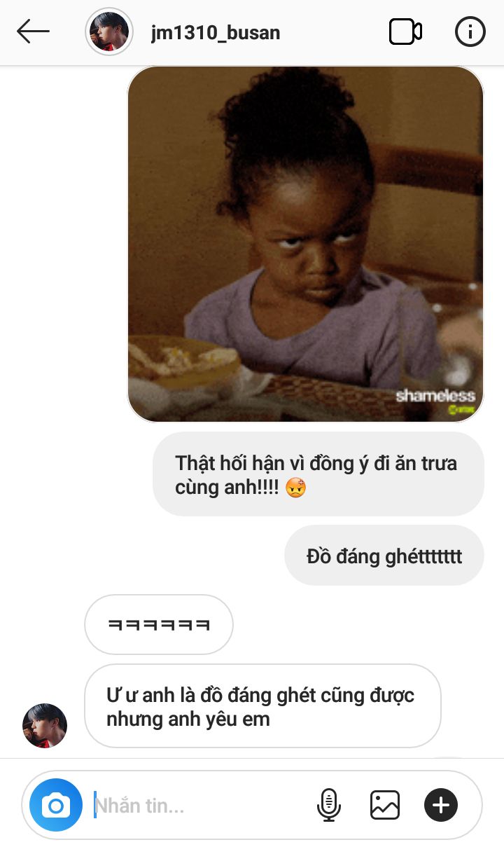Select the "Ư ư anh là đồ đáng ghét" message
Viewport: 504px width, 861px height.
point(262,706)
